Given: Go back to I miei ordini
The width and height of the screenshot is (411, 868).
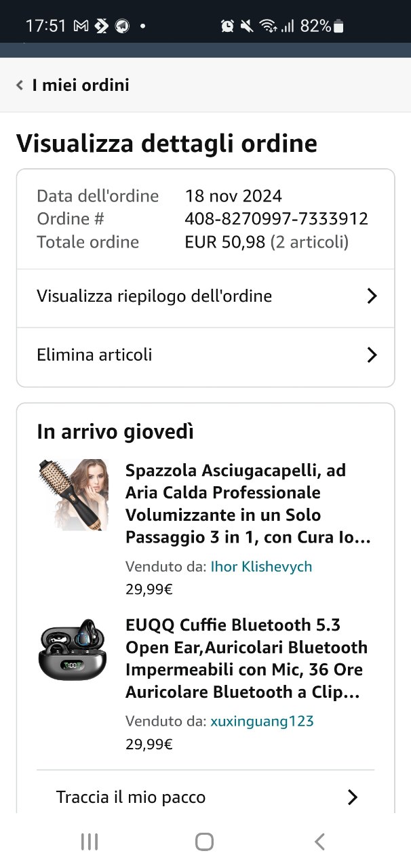Looking at the screenshot, I should pyautogui.click(x=80, y=85).
